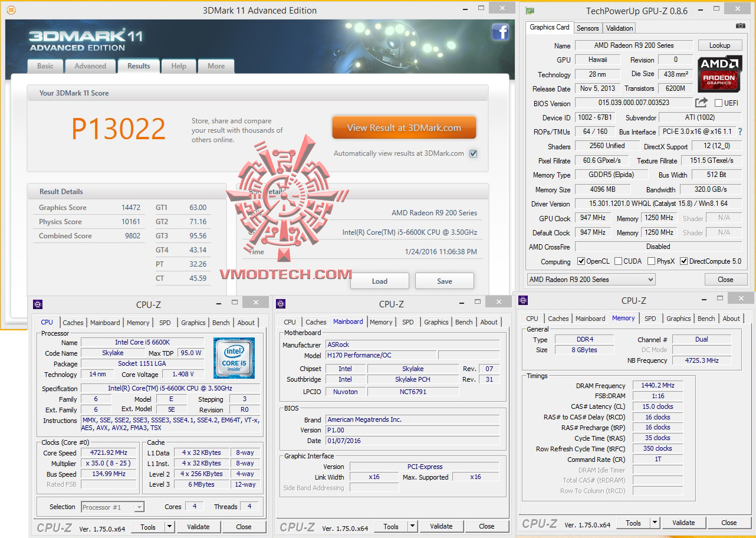The height and width of the screenshot is (538, 756).
Task: Click the Physics Score value 10161
Action: coord(131,222)
